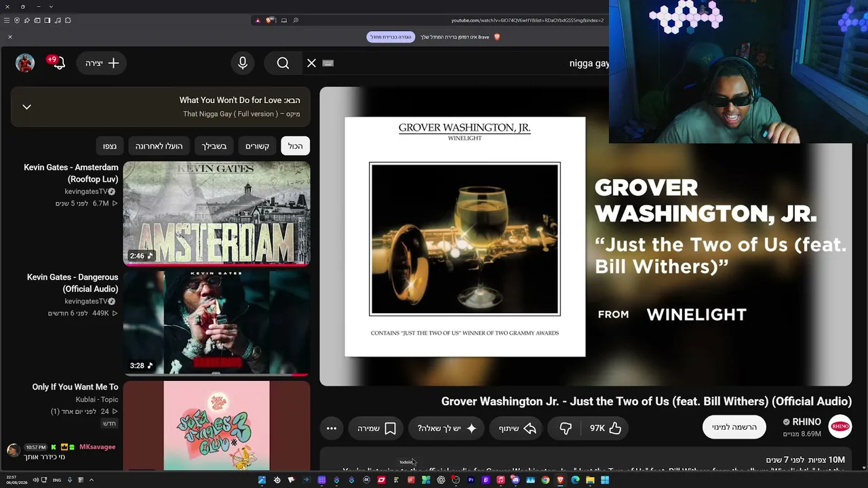Image resolution: width=868 pixels, height=488 pixels.
Task: Click the video title Grover Washington Jr. heading
Action: coord(646,401)
